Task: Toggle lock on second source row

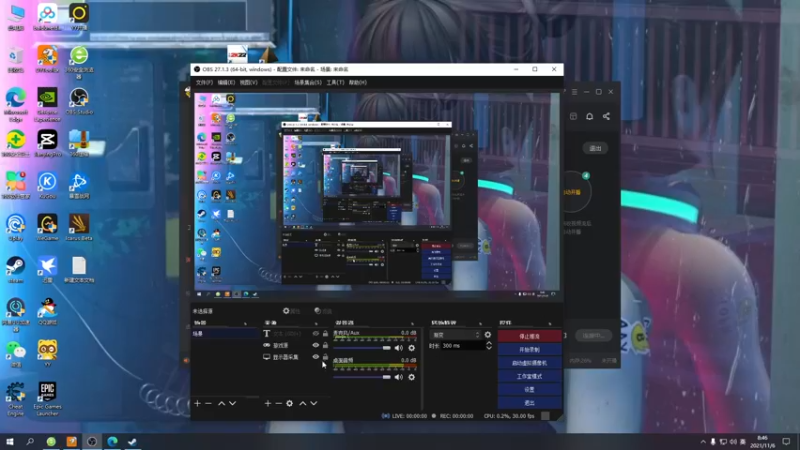Action: pos(325,345)
